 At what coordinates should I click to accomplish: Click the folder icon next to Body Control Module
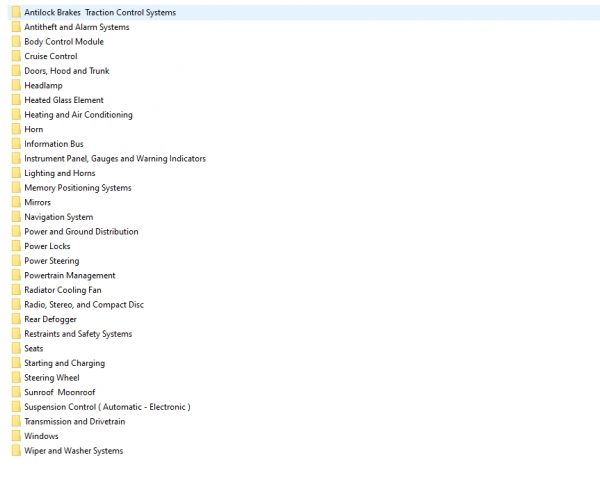pos(16,41)
